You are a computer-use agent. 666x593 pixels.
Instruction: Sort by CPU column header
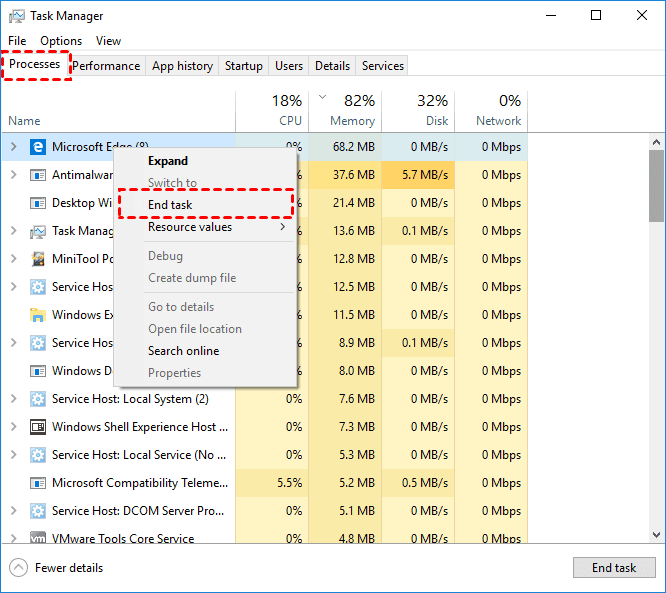click(x=272, y=111)
